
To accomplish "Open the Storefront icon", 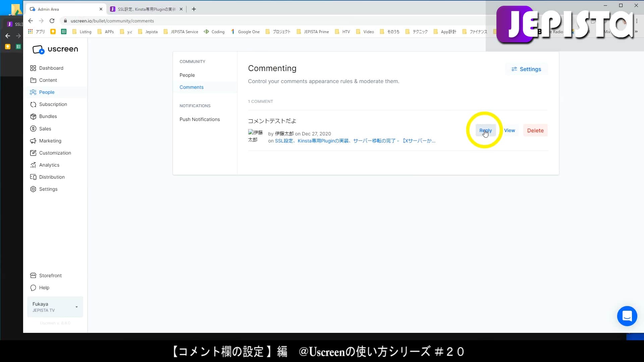I will point(33,276).
